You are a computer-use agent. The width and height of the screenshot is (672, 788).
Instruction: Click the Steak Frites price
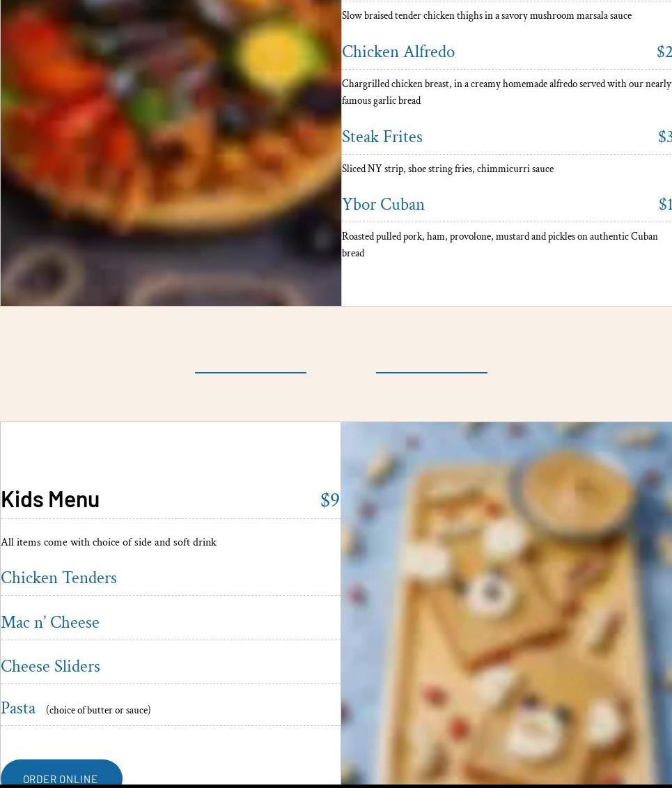tap(664, 137)
